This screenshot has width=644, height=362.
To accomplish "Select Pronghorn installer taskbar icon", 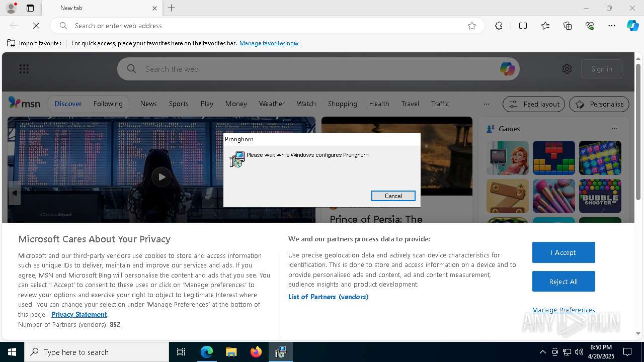I will coord(280,352).
